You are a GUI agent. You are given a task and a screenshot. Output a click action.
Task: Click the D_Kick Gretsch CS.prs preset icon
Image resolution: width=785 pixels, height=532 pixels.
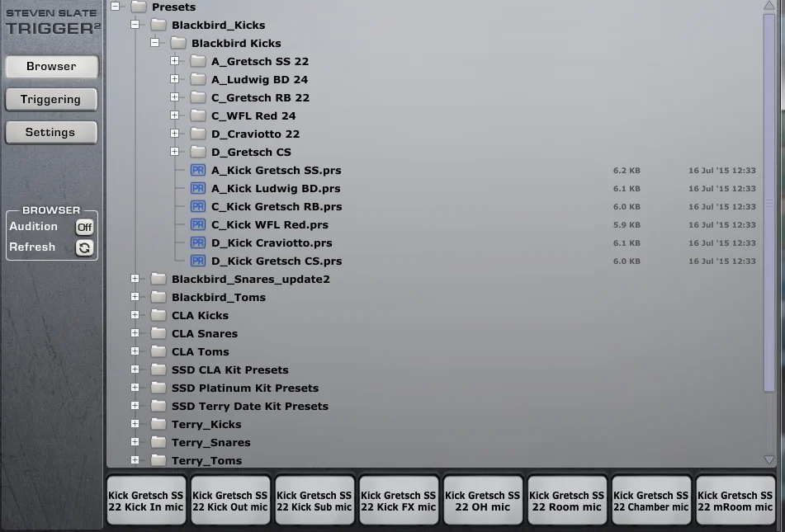[198, 261]
